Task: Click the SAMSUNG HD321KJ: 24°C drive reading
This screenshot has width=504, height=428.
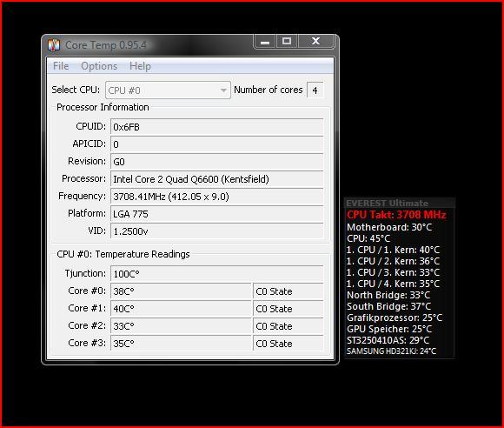Action: click(x=392, y=351)
